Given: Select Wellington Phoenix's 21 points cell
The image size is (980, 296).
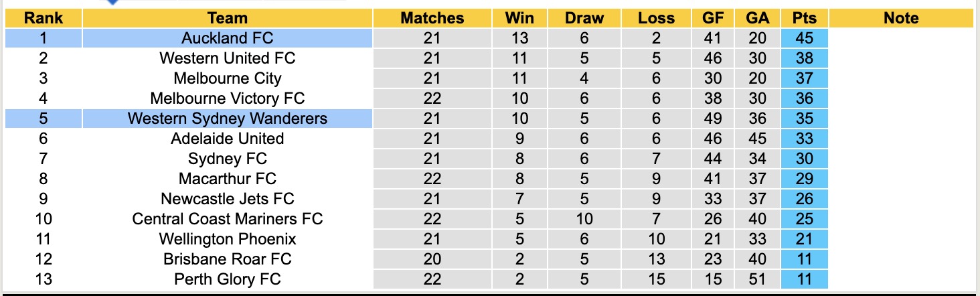Looking at the screenshot, I should pos(804,239).
